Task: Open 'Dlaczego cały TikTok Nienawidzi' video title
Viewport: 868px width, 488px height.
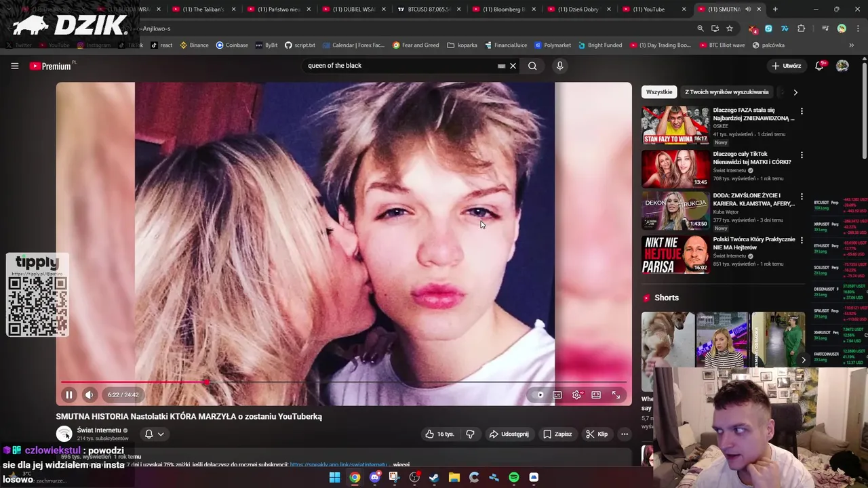Action: click(x=752, y=158)
